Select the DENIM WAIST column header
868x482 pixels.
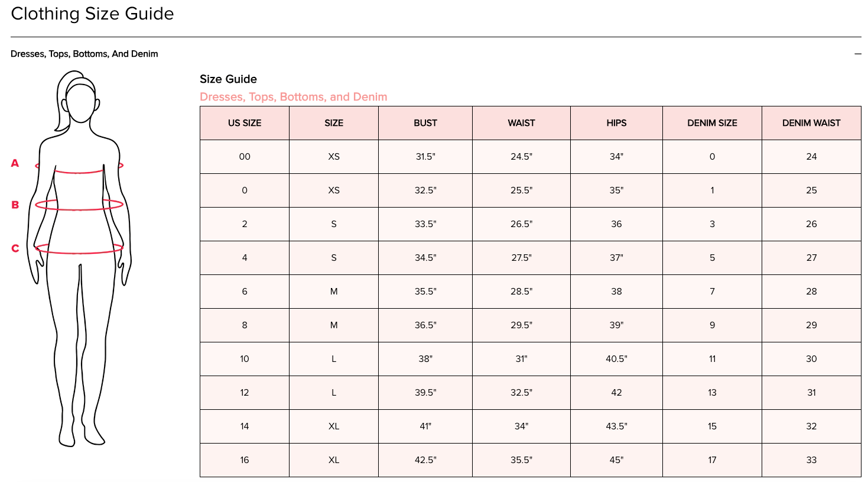[811, 123]
